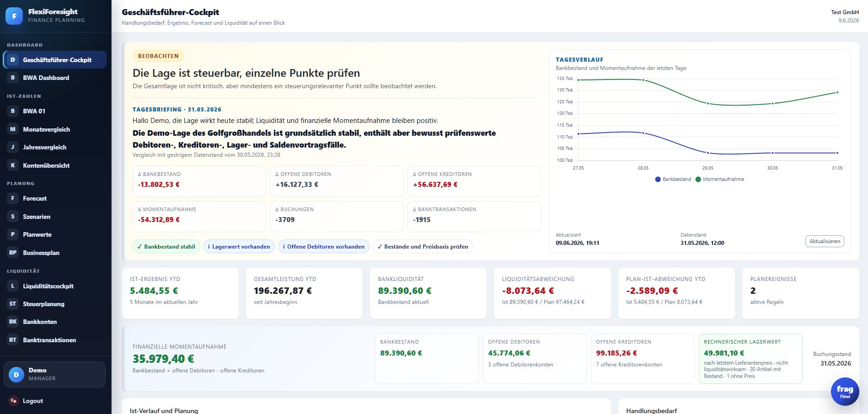Image resolution: width=868 pixels, height=414 pixels.
Task: Click the Steuerplanung ST icon
Action: (x=13, y=304)
